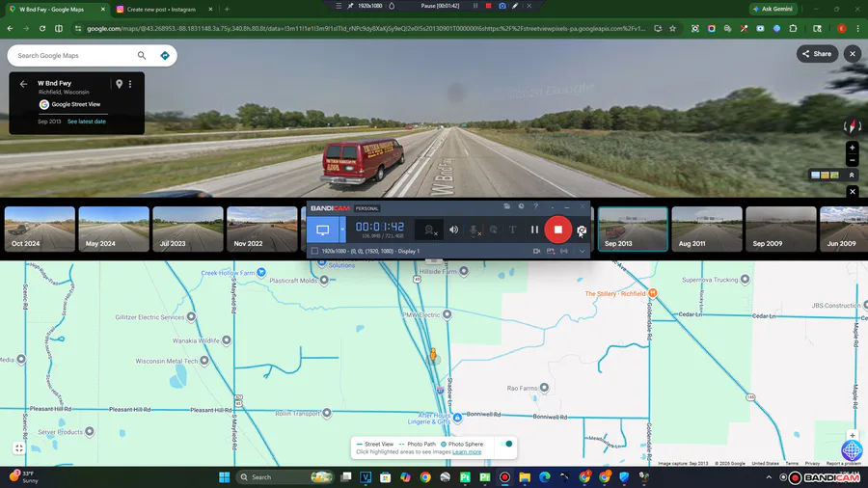The width and height of the screenshot is (868, 488).
Task: Open Microsoft Store from taskbar
Action: (385, 477)
